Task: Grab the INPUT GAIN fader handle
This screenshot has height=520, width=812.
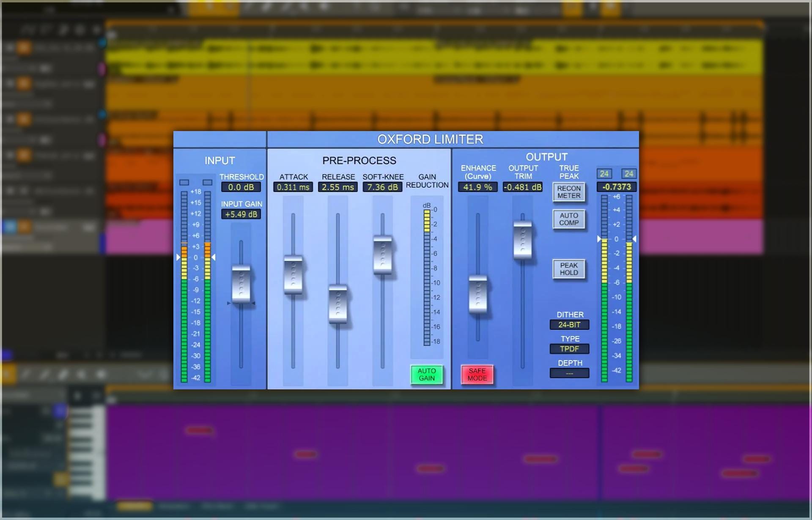Action: point(241,284)
